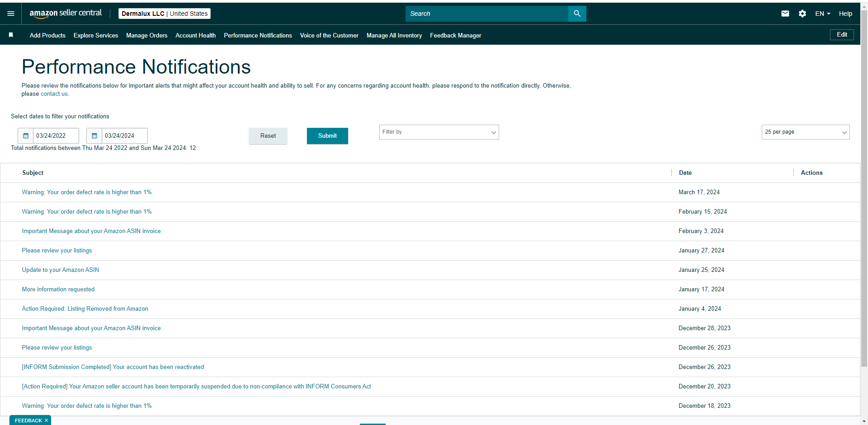Close the Feedback tab with X
868x425 pixels.
[46, 420]
